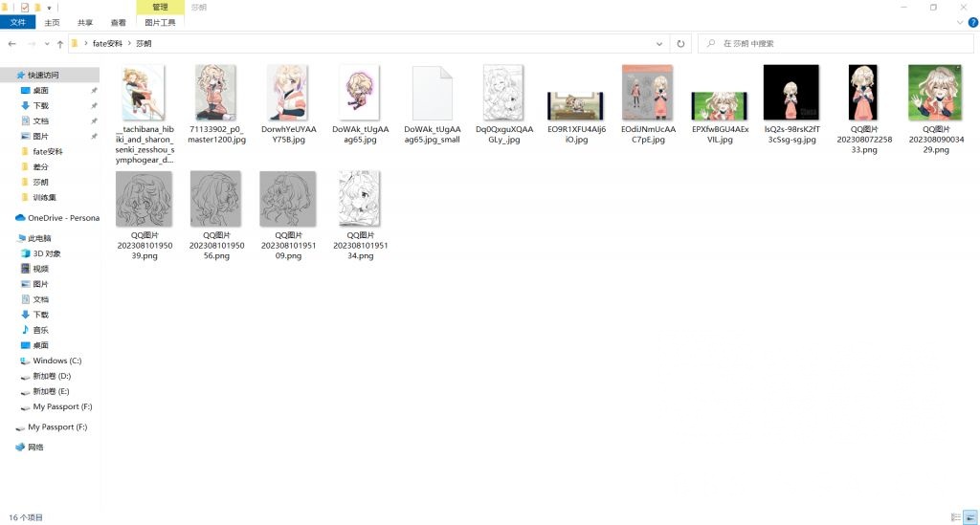
Task: Open the 文件 menu
Action: point(18,23)
